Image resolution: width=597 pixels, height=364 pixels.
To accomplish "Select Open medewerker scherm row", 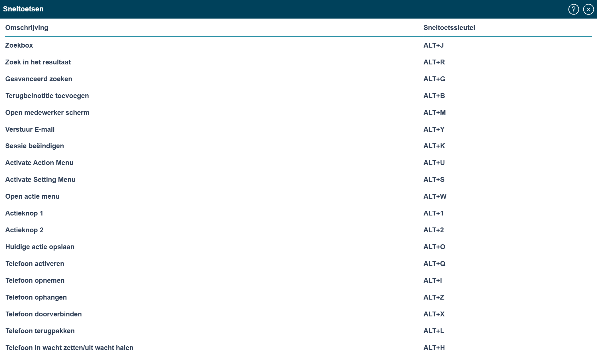I will pyautogui.click(x=298, y=113).
